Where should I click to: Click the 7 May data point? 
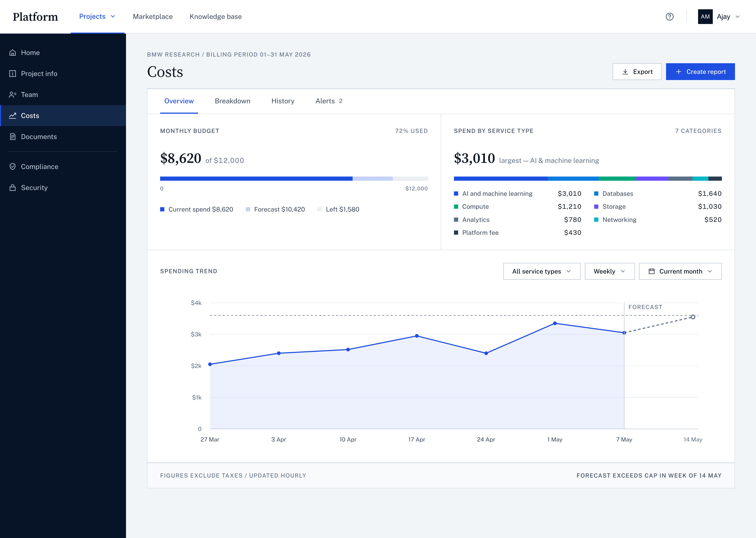coord(624,333)
